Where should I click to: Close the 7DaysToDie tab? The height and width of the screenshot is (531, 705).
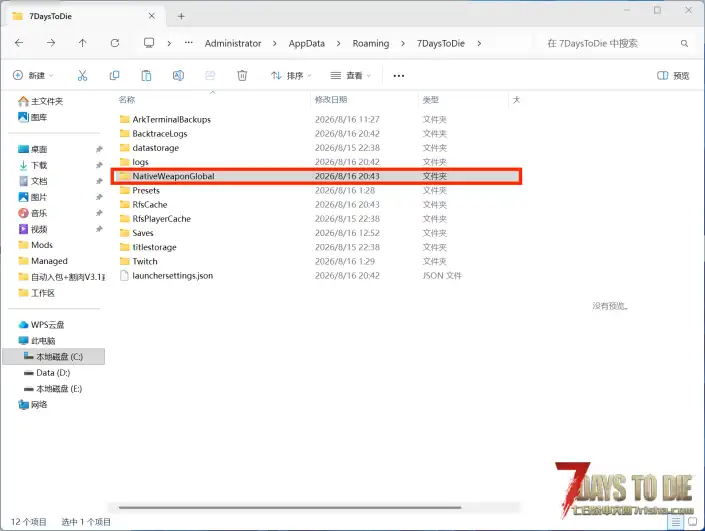(x=152, y=16)
